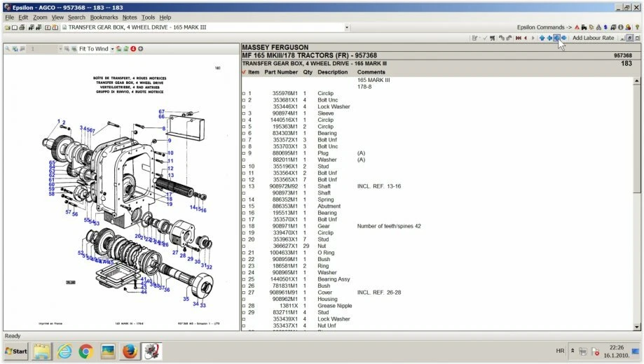The width and height of the screenshot is (644, 364).
Task: Tick the checkbox for item 3 Sleeve
Action: (244, 113)
